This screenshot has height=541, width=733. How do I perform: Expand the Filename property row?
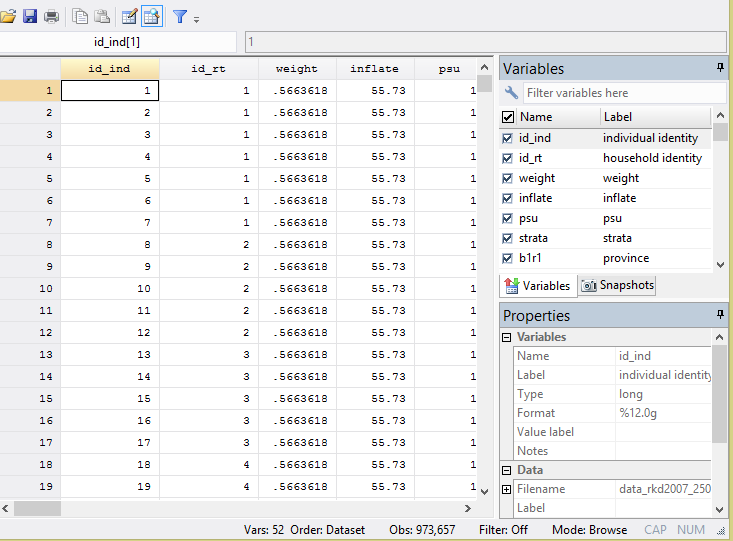(507, 489)
